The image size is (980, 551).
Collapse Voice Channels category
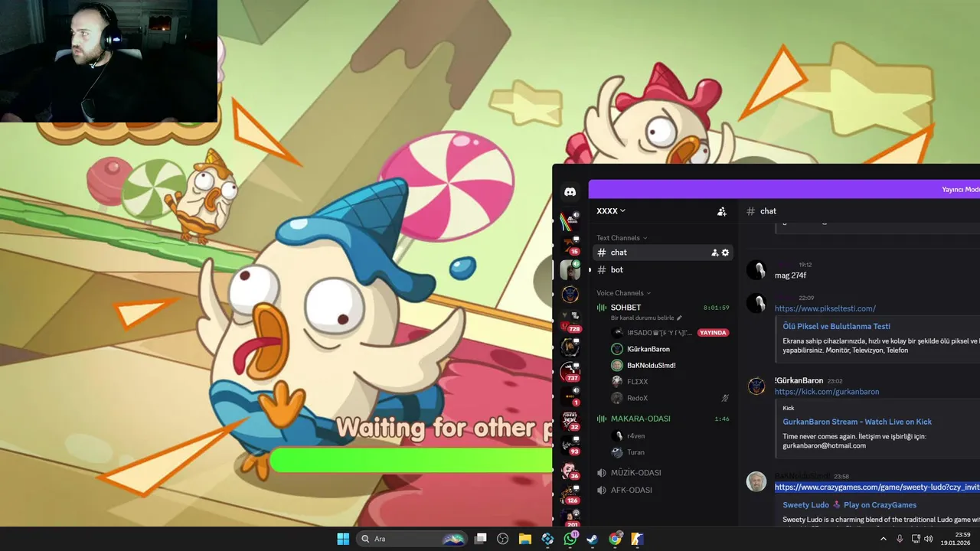point(623,293)
